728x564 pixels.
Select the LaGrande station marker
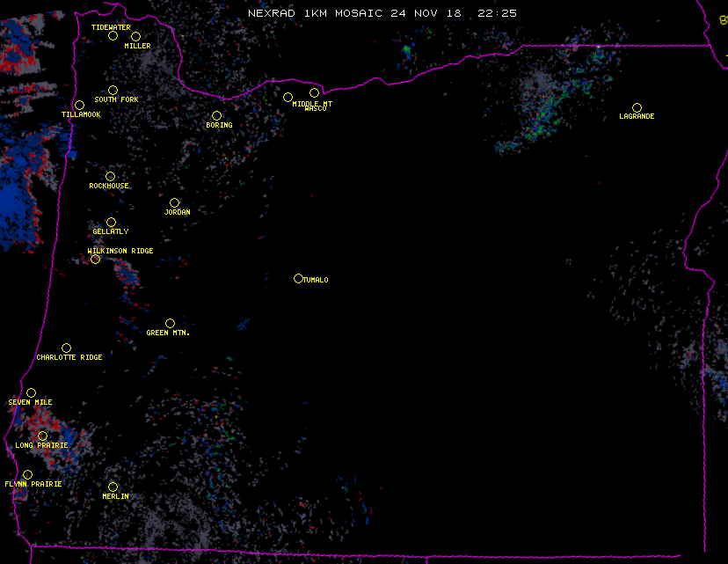pos(637,108)
